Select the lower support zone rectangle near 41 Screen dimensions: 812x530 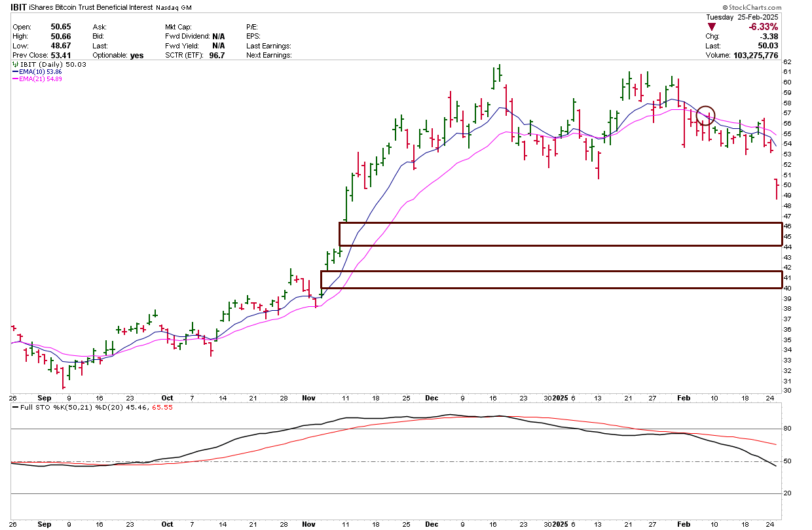pyautogui.click(x=551, y=279)
